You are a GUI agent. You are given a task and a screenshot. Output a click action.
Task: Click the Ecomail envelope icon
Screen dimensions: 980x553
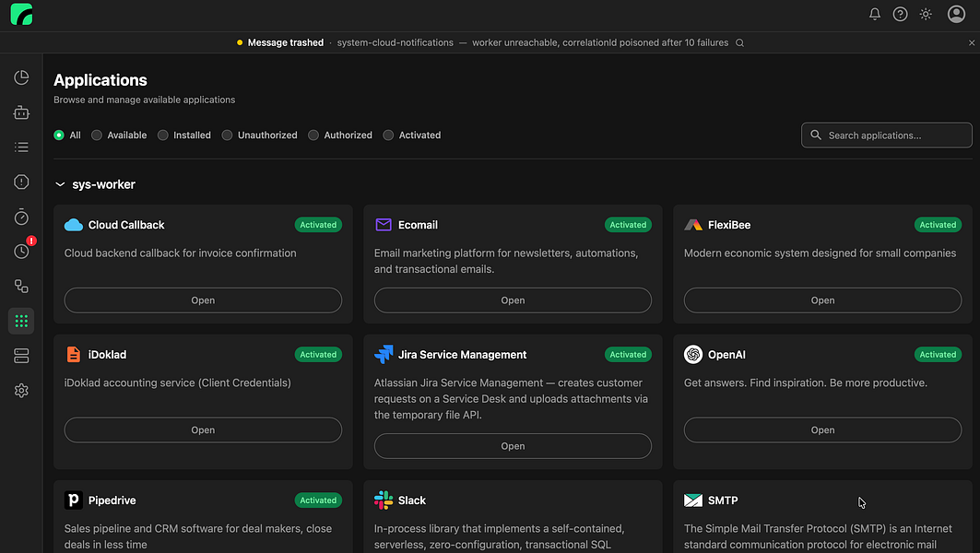coord(384,225)
